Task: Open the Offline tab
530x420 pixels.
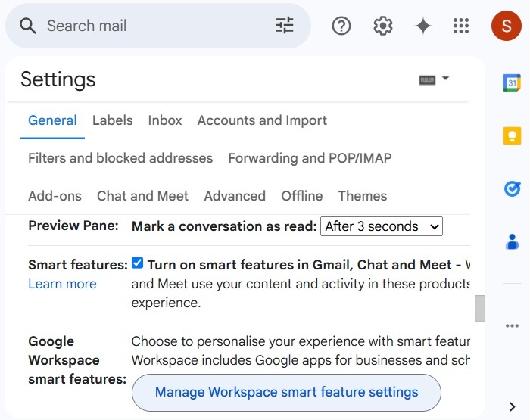Action: click(x=302, y=196)
